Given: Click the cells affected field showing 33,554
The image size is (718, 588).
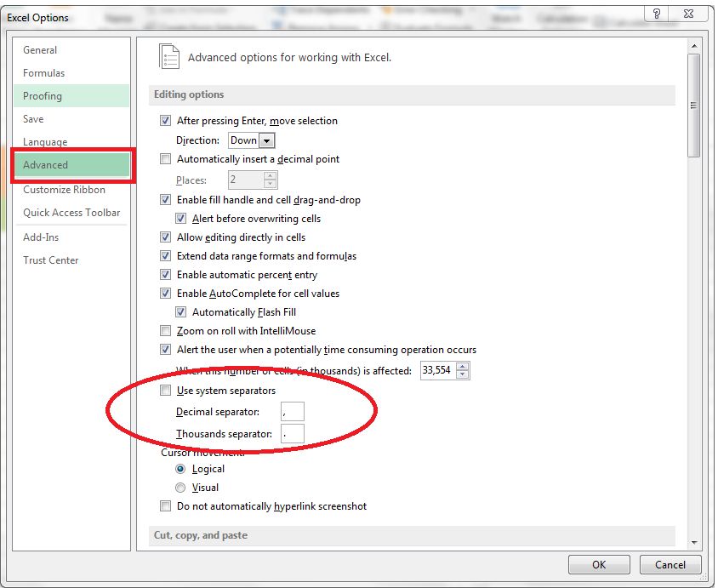Looking at the screenshot, I should [x=438, y=370].
